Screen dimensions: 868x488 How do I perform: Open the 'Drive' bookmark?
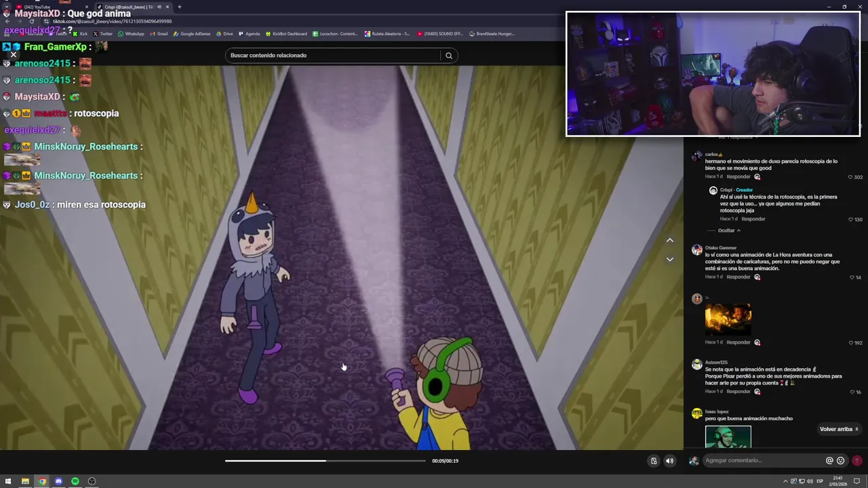[224, 34]
